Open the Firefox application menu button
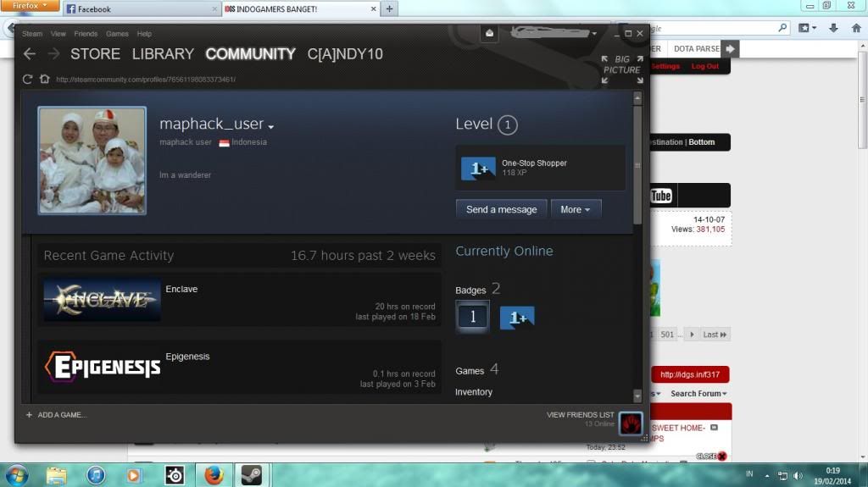This screenshot has height=487, width=868. 31,6
